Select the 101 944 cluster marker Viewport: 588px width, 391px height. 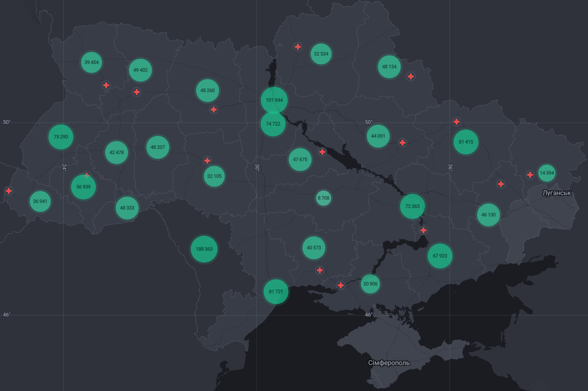click(x=274, y=100)
